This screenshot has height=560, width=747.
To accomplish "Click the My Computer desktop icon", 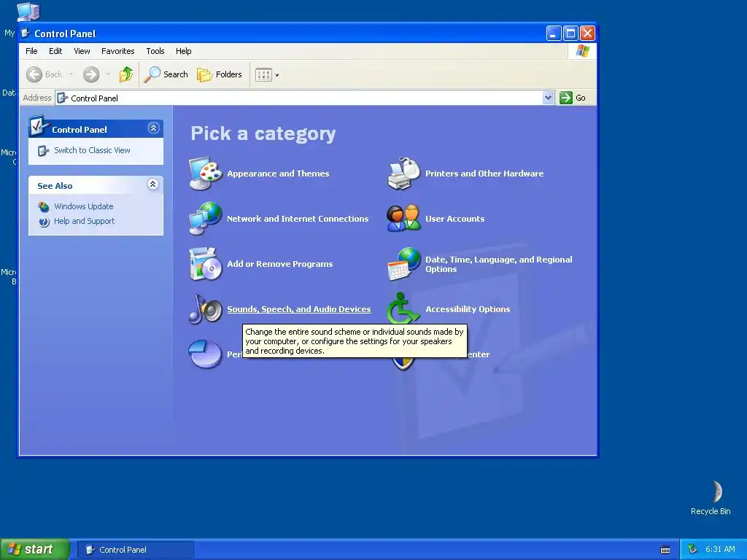I will tap(27, 12).
